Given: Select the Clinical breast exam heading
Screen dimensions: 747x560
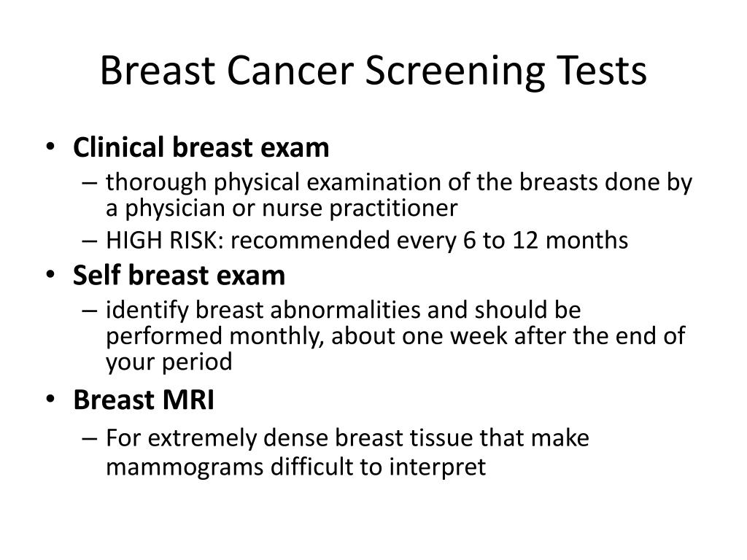Looking at the screenshot, I should pos(201,147).
